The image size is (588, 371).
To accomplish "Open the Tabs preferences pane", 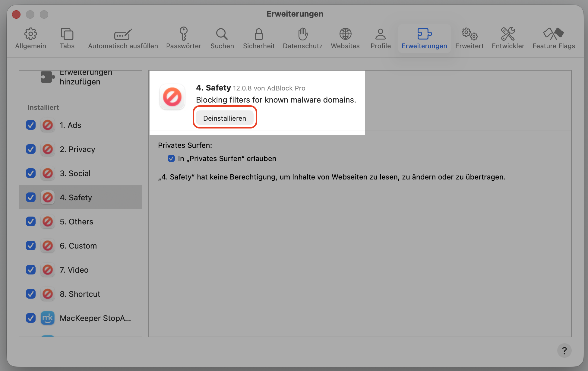I will [x=67, y=38].
